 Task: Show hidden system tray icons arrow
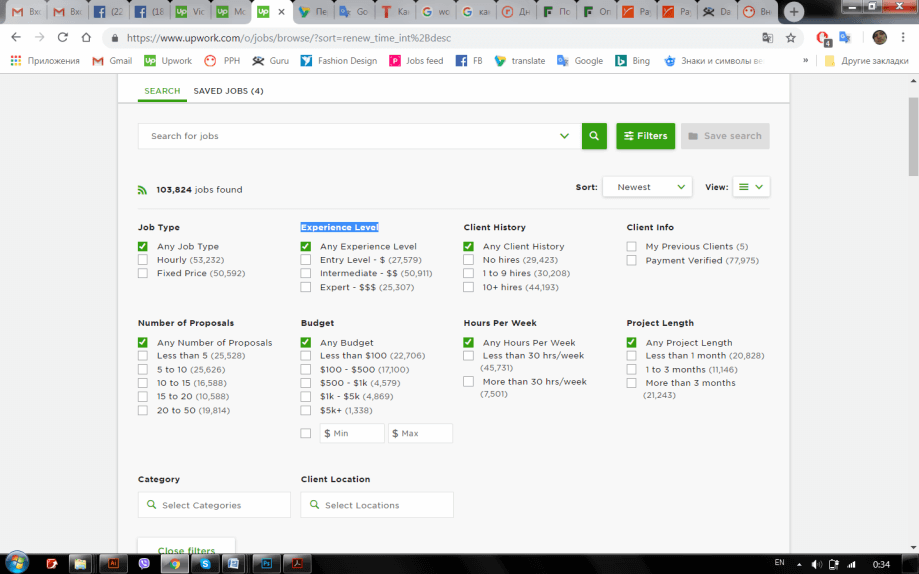point(799,565)
